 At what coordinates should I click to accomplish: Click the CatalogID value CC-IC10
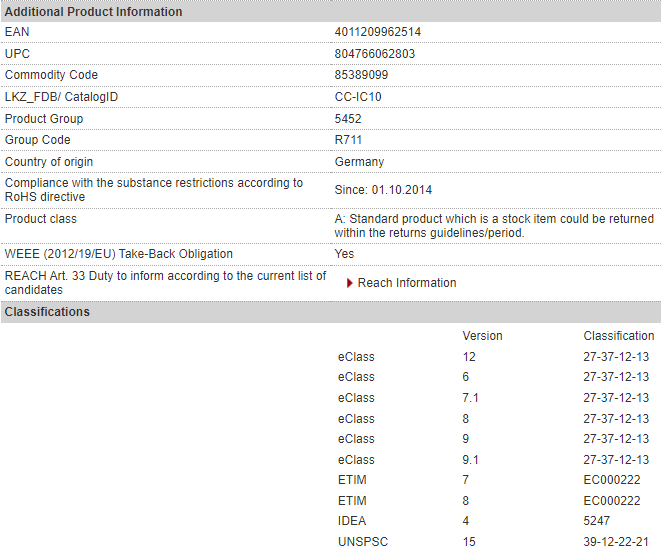click(358, 97)
